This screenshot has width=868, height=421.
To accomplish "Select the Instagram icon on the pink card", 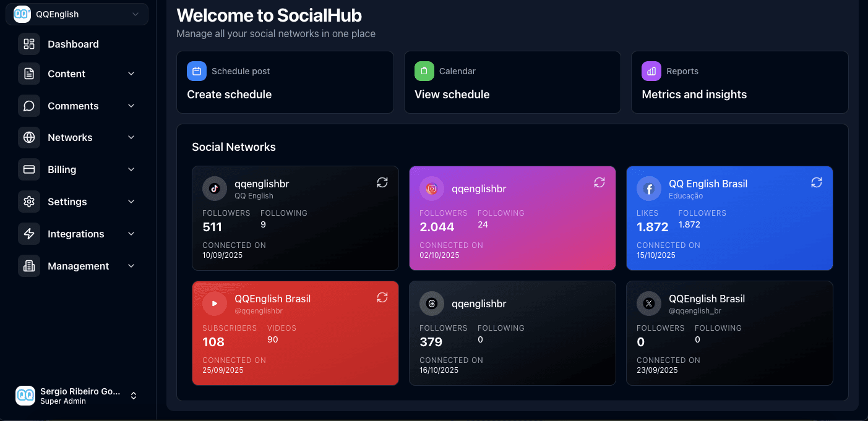I will pyautogui.click(x=431, y=189).
